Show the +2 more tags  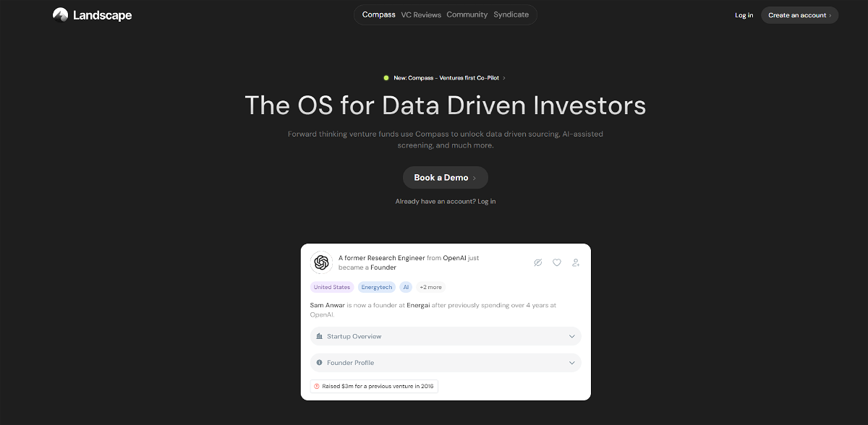point(430,288)
